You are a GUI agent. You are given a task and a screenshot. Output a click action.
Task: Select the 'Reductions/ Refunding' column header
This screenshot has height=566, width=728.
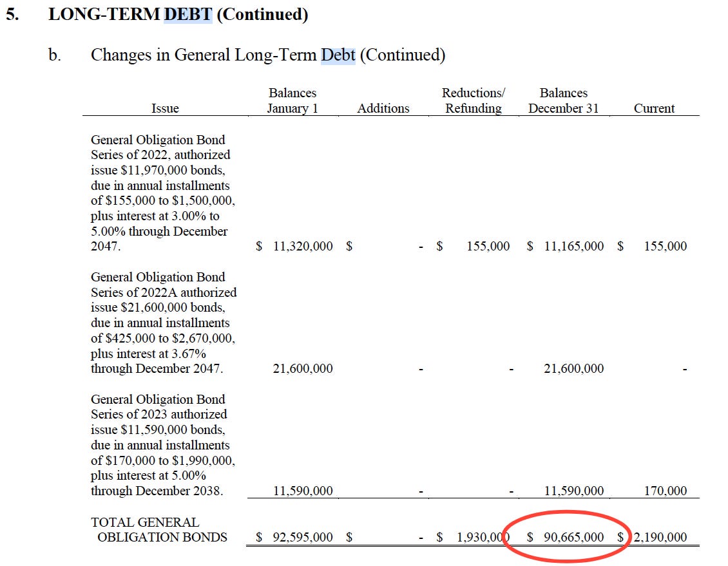pos(473,100)
